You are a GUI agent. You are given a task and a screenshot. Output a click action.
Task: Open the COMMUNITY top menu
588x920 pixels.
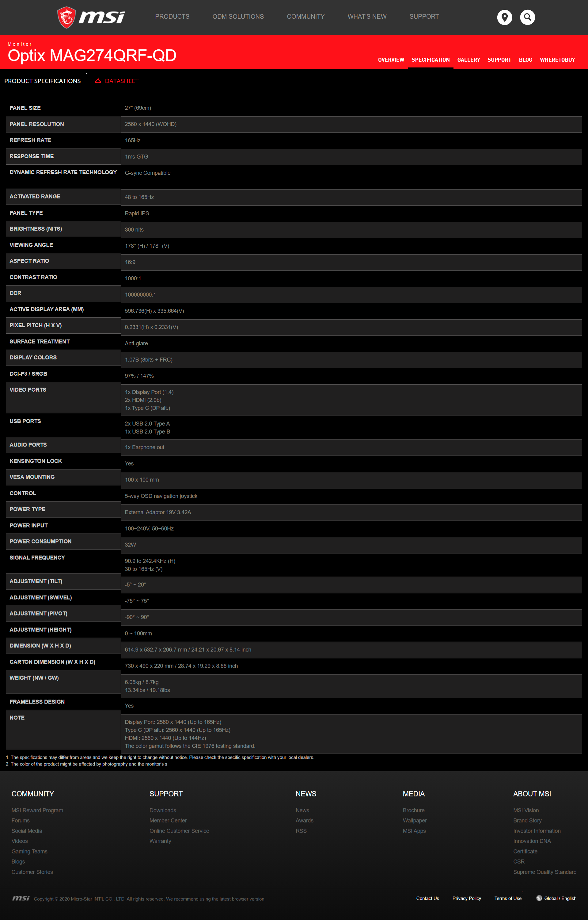305,17
